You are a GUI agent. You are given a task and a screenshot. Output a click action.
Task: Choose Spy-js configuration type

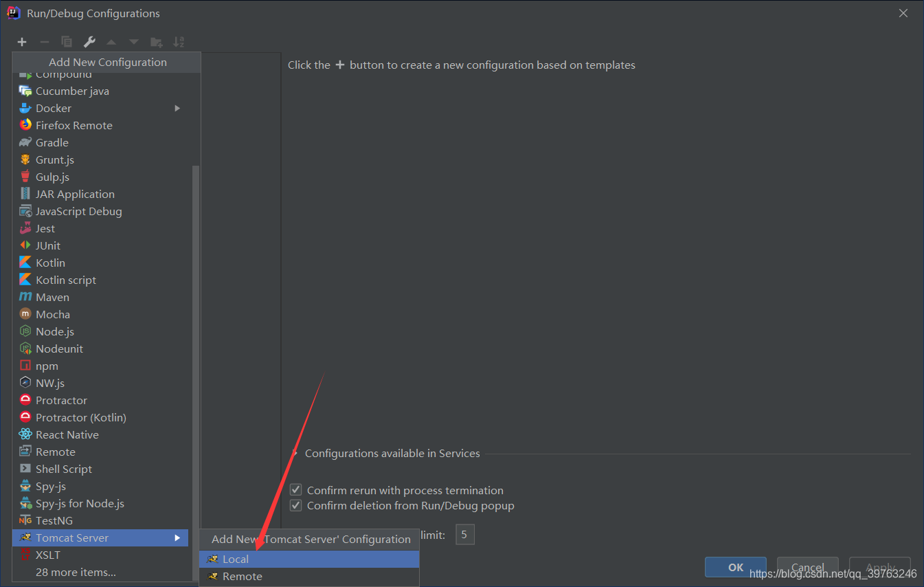coord(100,486)
